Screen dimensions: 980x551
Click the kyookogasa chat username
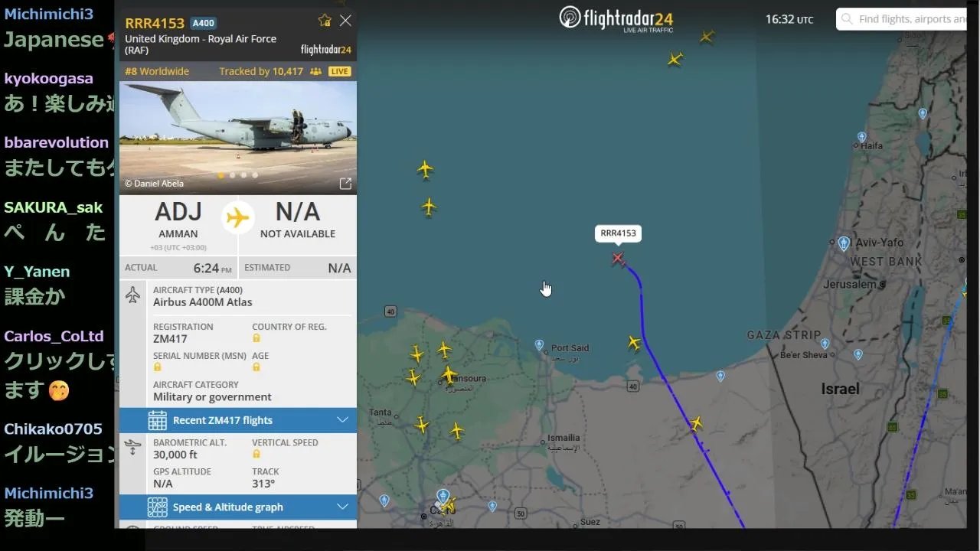pyautogui.click(x=48, y=78)
